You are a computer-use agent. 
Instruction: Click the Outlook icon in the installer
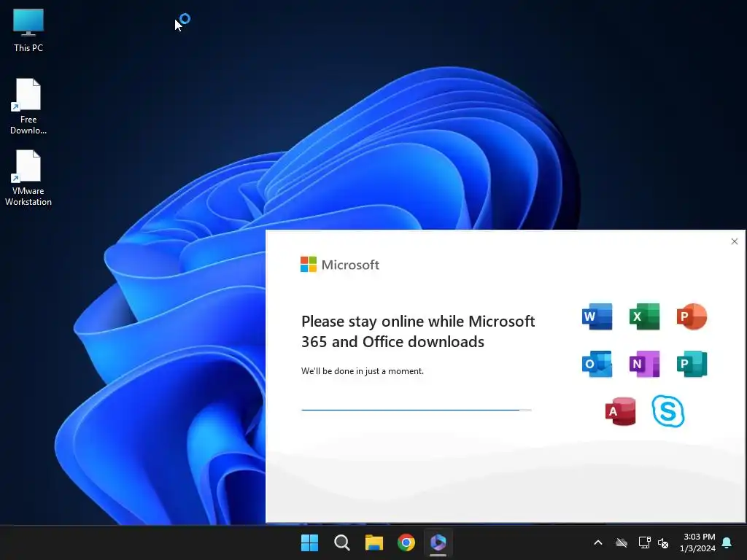(597, 365)
